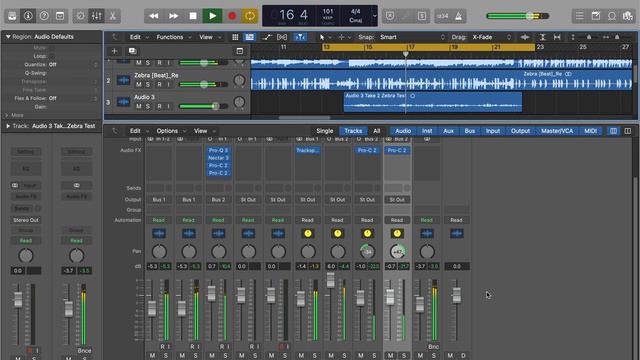Open Quick Help question mark icon
Image resolution: width=640 pixels, height=360 pixels.
pos(44,16)
